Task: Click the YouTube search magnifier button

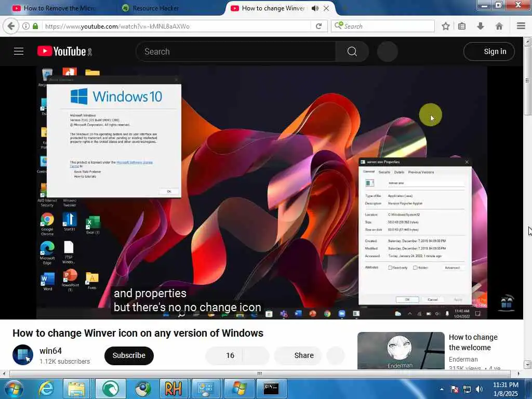Action: 352,51
